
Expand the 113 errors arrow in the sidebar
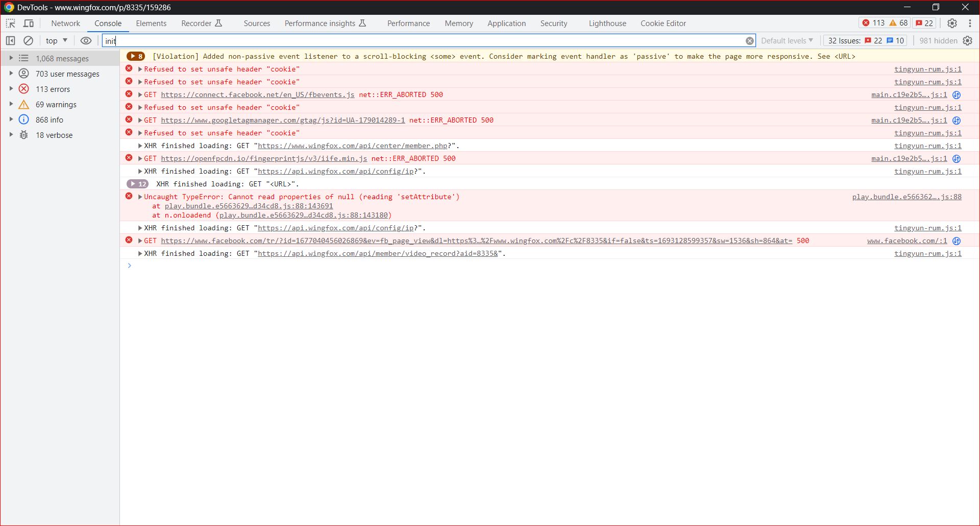pos(11,89)
